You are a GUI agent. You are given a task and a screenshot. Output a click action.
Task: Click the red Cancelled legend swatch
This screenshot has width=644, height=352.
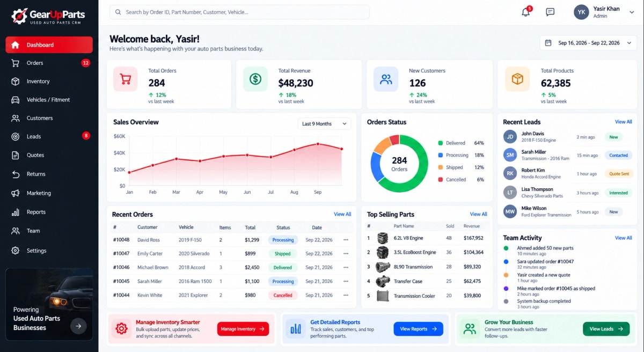(441, 180)
